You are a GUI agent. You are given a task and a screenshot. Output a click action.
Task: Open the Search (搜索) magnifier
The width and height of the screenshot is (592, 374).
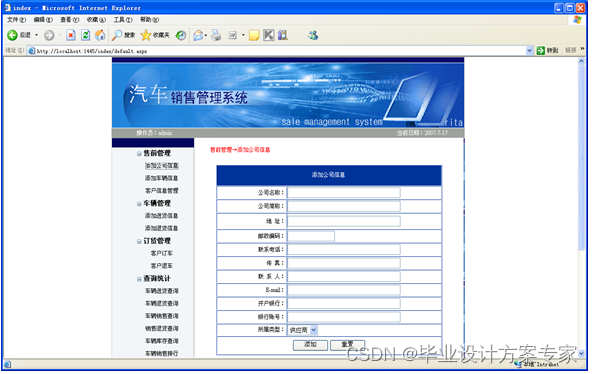pyautogui.click(x=123, y=35)
